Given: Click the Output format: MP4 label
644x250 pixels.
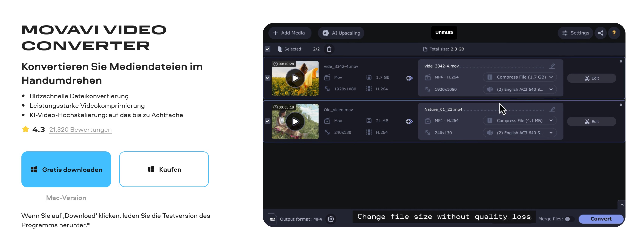Looking at the screenshot, I should click(301, 219).
